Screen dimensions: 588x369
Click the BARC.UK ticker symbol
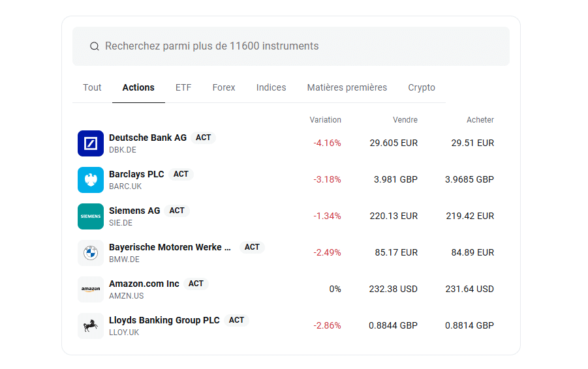[x=125, y=186]
